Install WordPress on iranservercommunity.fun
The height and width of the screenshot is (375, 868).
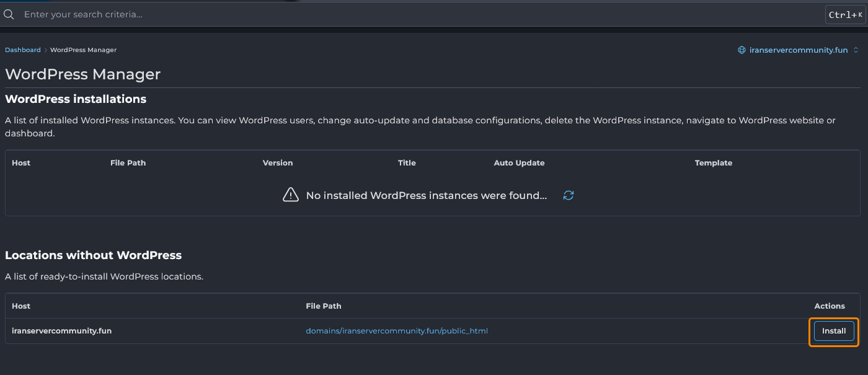pyautogui.click(x=834, y=331)
